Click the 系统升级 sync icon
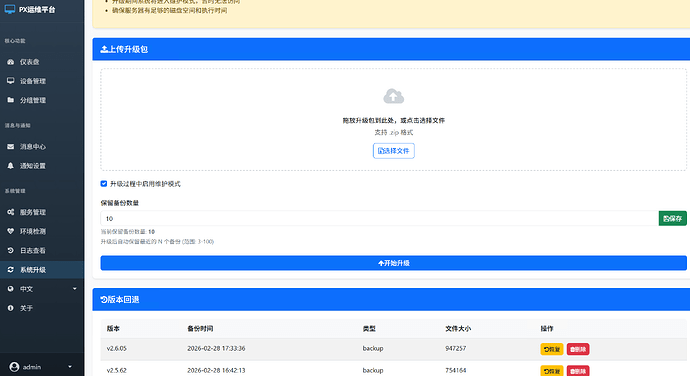Image resolution: width=690 pixels, height=376 pixels. [x=11, y=270]
